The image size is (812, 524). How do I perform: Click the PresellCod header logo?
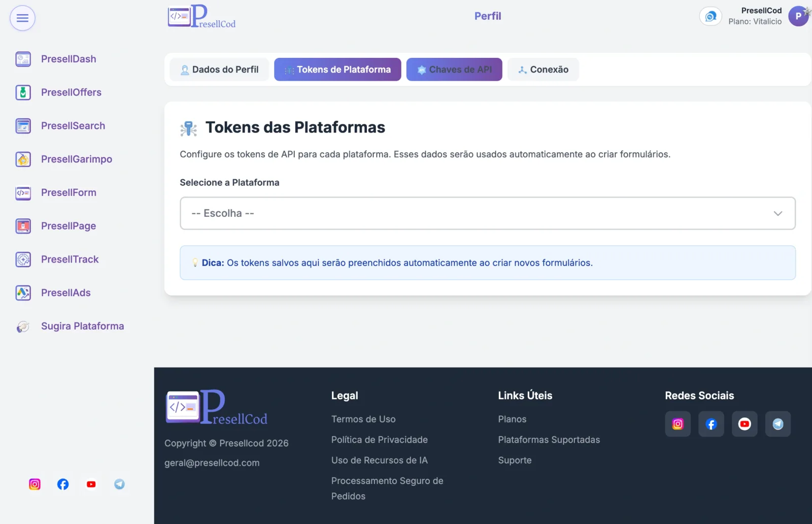point(201,16)
